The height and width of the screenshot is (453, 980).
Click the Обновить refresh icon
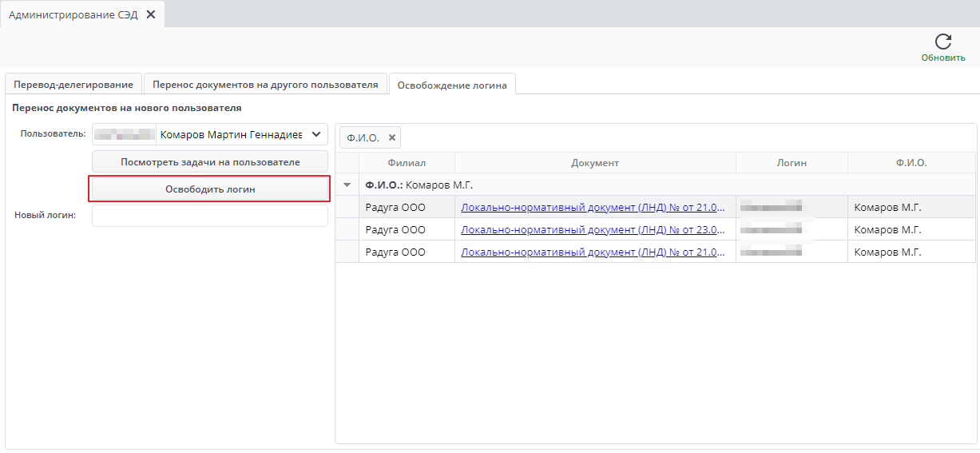(942, 42)
